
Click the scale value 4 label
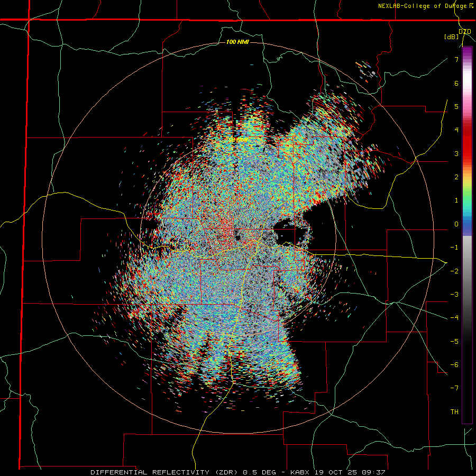tap(456, 130)
